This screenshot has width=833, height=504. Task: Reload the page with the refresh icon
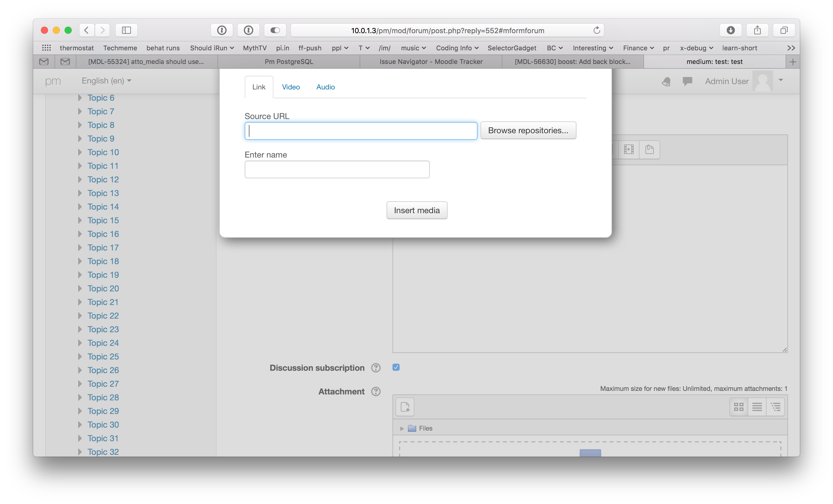(x=597, y=30)
